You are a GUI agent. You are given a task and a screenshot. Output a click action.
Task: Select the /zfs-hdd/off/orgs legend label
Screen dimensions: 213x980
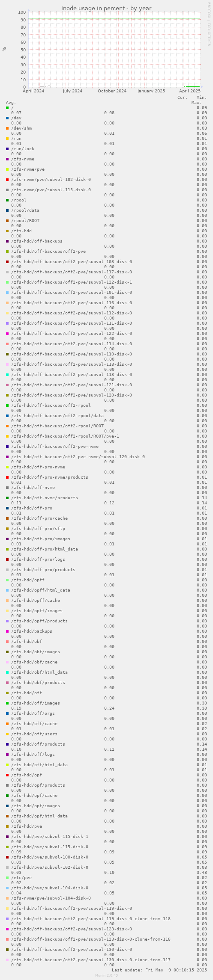point(33,714)
